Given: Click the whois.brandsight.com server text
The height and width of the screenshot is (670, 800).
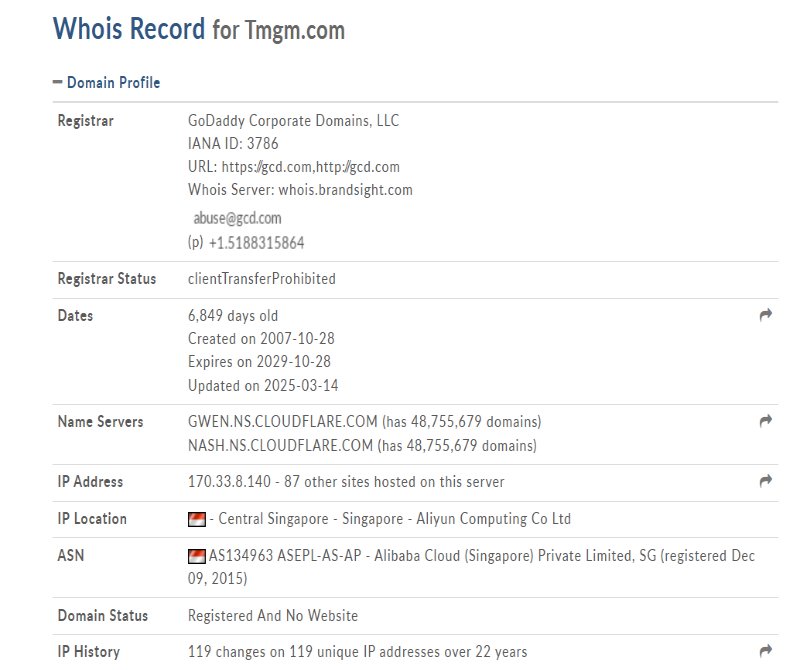Looking at the screenshot, I should tap(345, 190).
